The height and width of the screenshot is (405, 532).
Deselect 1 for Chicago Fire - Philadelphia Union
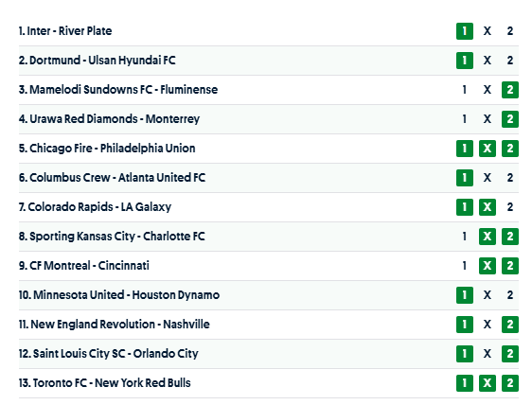pyautogui.click(x=465, y=149)
